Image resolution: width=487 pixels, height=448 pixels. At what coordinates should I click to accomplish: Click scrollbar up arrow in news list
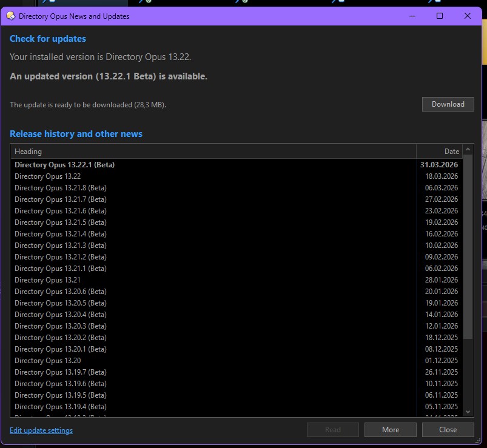[468, 152]
